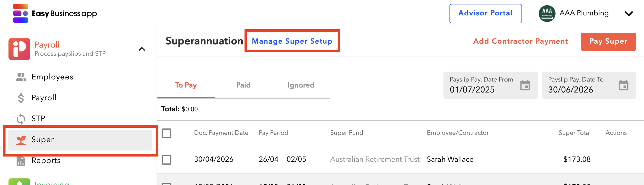
Task: Click the STP sync arrows icon
Action: 21,119
